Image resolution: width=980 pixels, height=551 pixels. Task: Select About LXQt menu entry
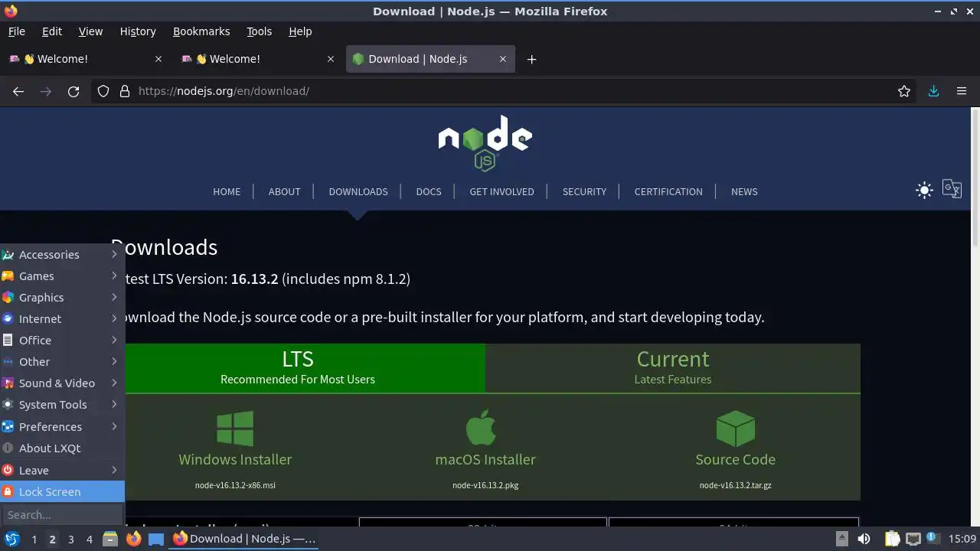click(x=62, y=448)
